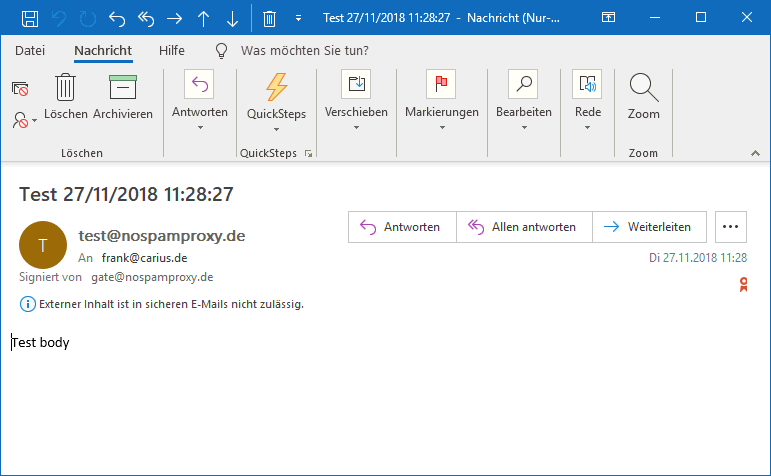Click the Antworten button in message header
The width and height of the screenshot is (771, 476).
(402, 227)
